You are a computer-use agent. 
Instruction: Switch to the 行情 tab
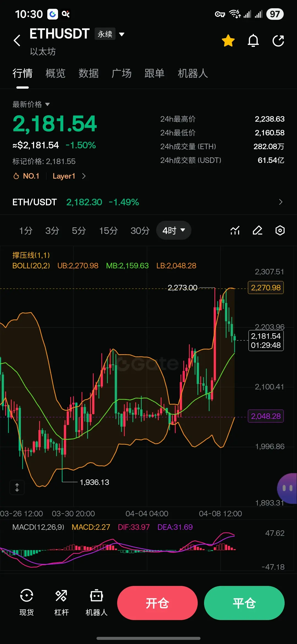point(23,73)
